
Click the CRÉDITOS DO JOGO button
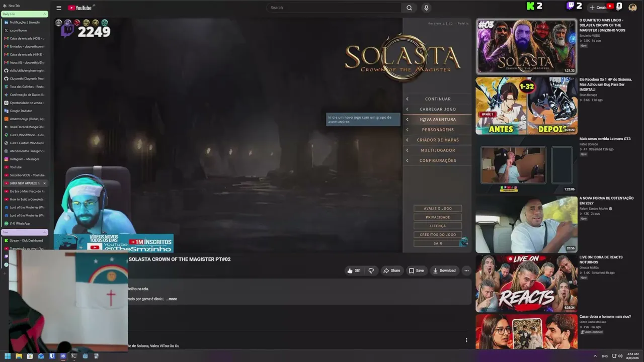(x=438, y=235)
